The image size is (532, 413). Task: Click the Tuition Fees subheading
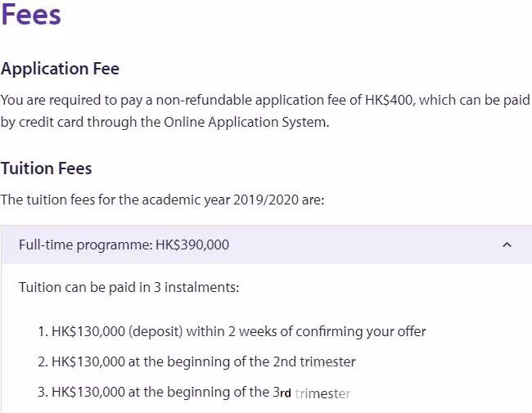click(46, 168)
